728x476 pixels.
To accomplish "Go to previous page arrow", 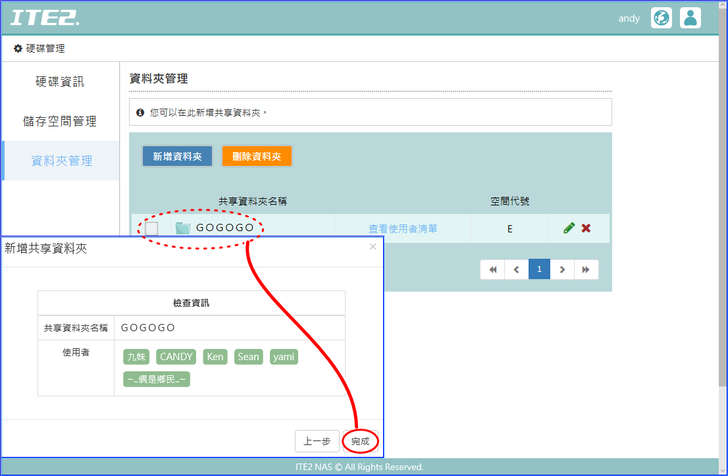I will coord(516,269).
